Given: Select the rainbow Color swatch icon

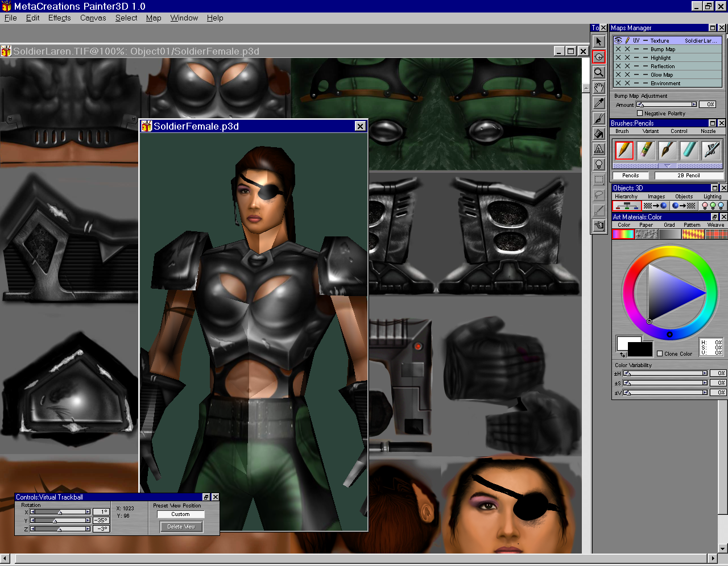Looking at the screenshot, I should (x=623, y=234).
